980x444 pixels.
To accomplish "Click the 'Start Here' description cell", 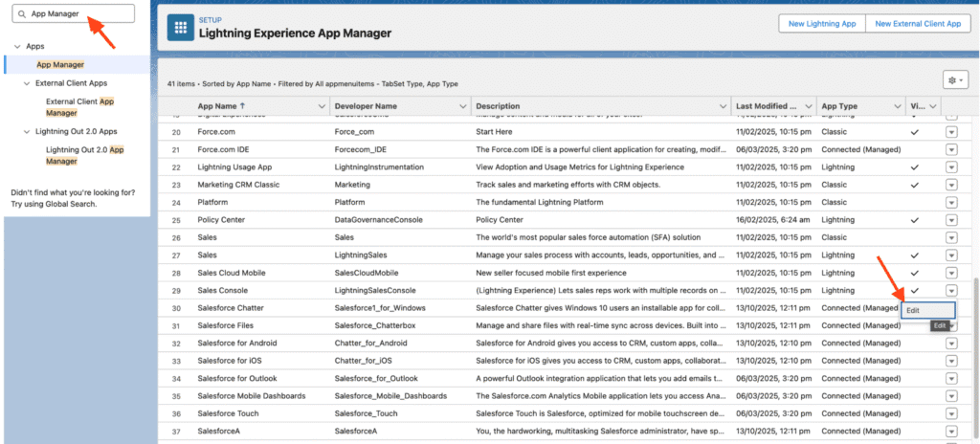I will pyautogui.click(x=494, y=133).
